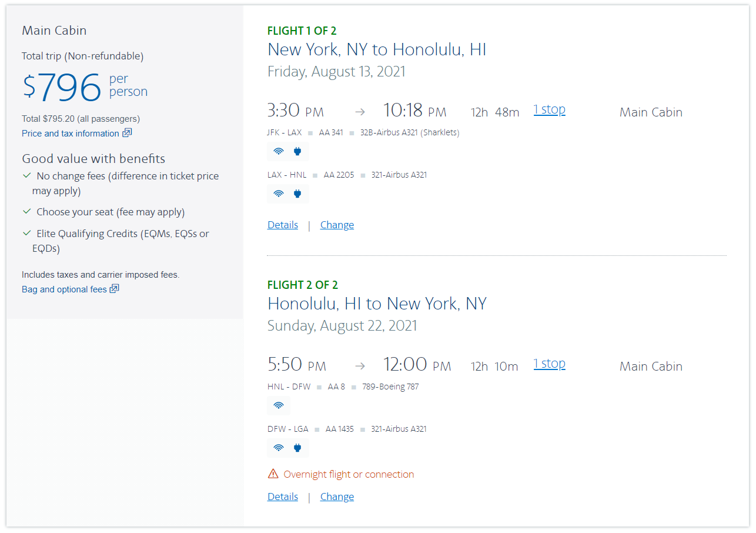Select the power outlet icon for DFW-LGA
Screen dimensions: 756x533
[x=297, y=448]
